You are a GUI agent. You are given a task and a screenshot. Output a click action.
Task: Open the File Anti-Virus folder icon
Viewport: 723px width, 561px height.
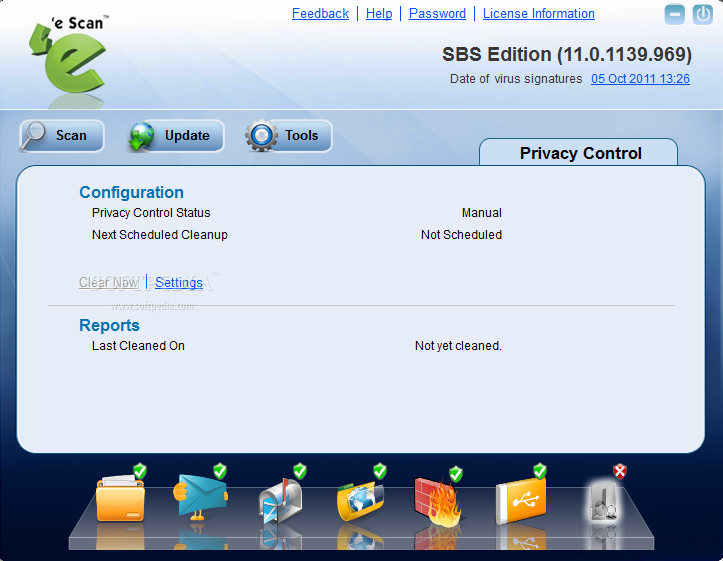120,498
